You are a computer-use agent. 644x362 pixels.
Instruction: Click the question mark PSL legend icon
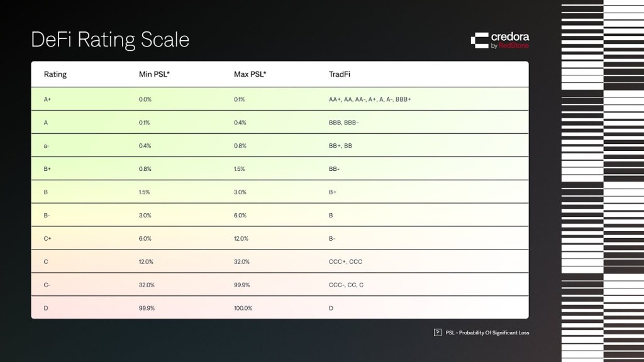coord(438,332)
